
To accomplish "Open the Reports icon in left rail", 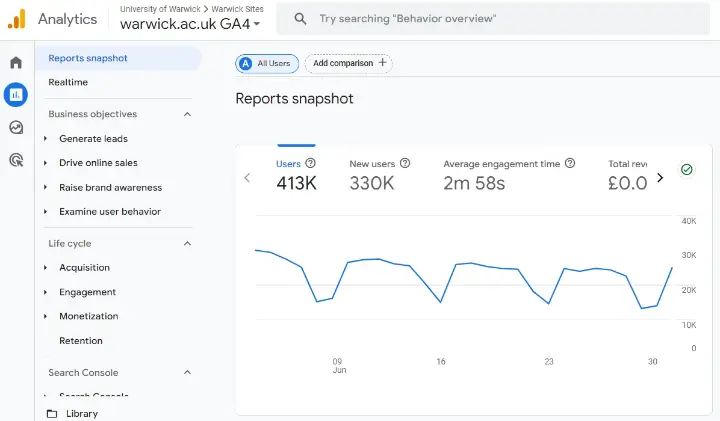I will 16,95.
